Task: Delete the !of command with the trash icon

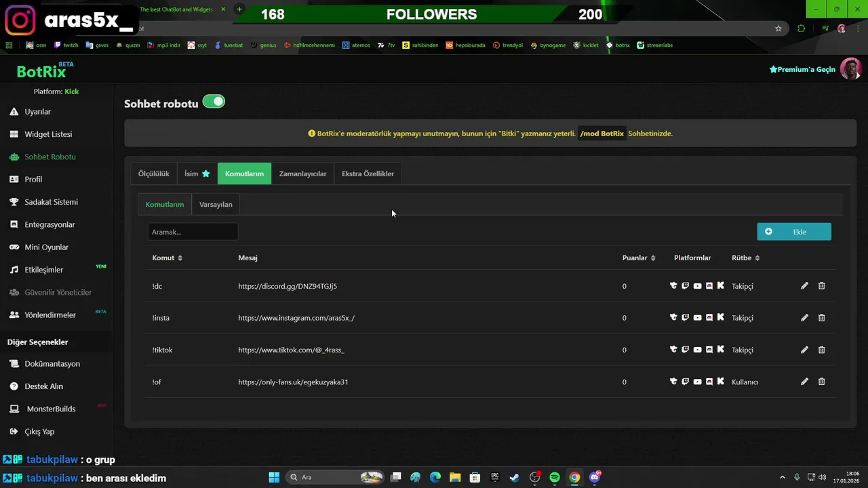Action: pos(821,382)
